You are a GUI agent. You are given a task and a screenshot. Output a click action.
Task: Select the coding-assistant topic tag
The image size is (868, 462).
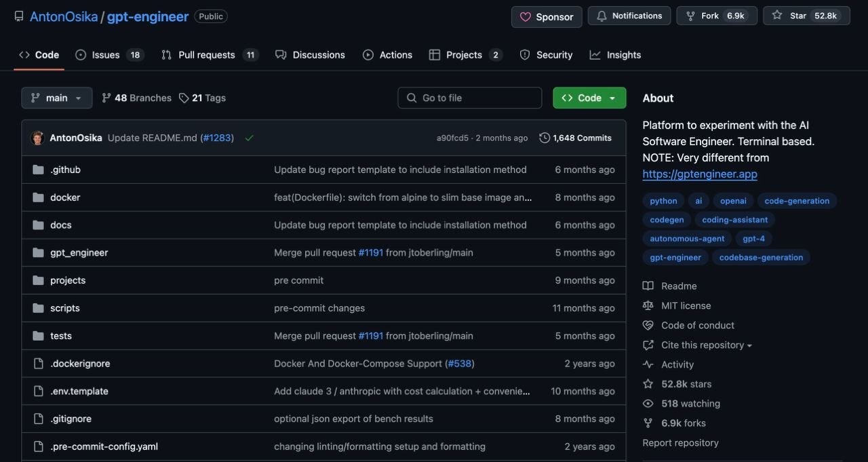click(x=735, y=220)
